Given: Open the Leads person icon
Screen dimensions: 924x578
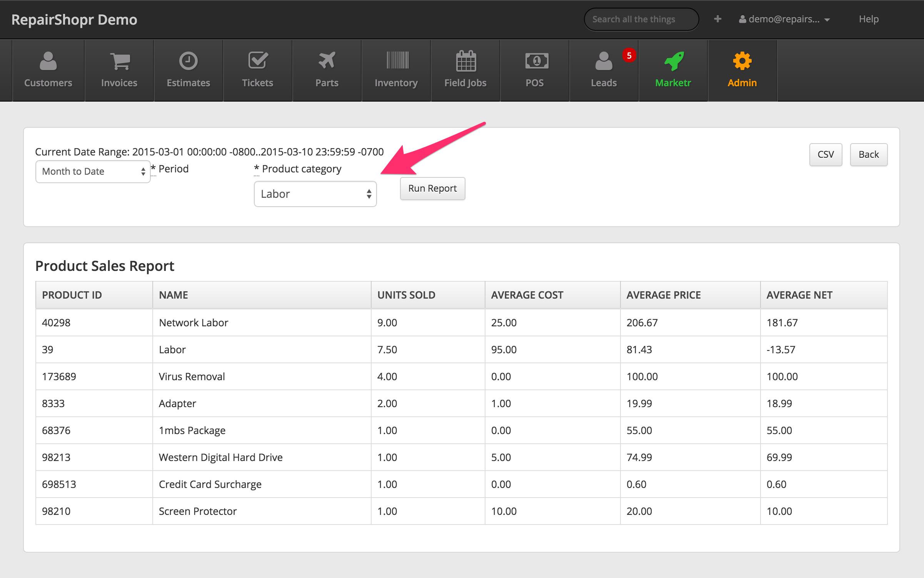Looking at the screenshot, I should point(604,61).
